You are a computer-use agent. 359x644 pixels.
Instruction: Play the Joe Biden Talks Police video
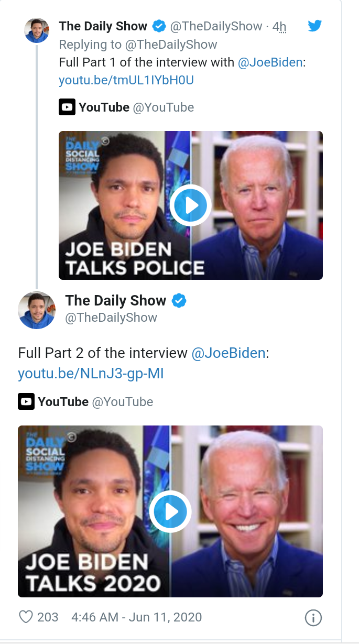pos(190,205)
